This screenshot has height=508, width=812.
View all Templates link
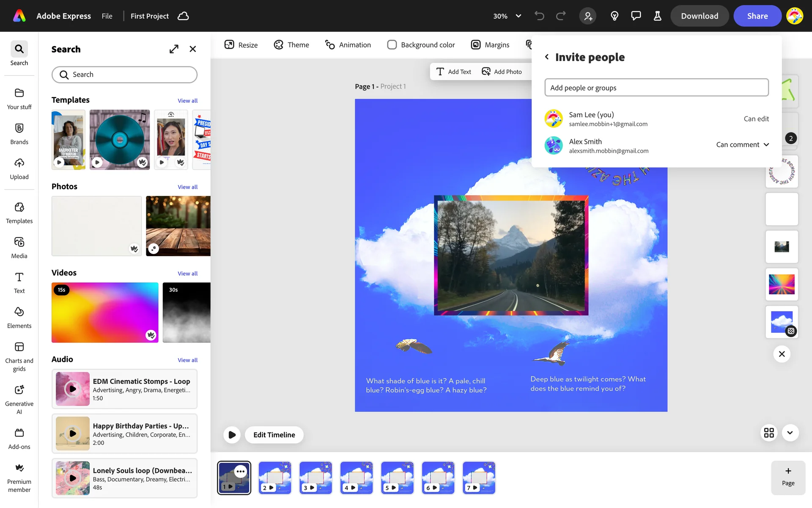pyautogui.click(x=187, y=101)
